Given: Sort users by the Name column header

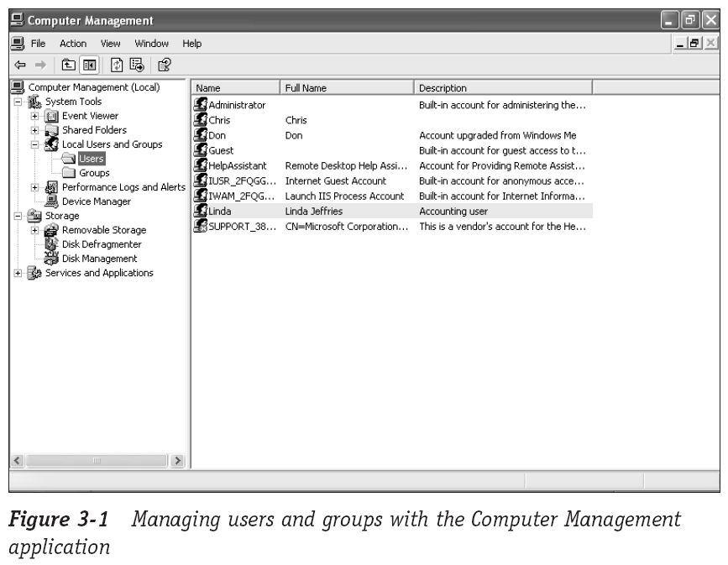Looking at the screenshot, I should pyautogui.click(x=235, y=87).
